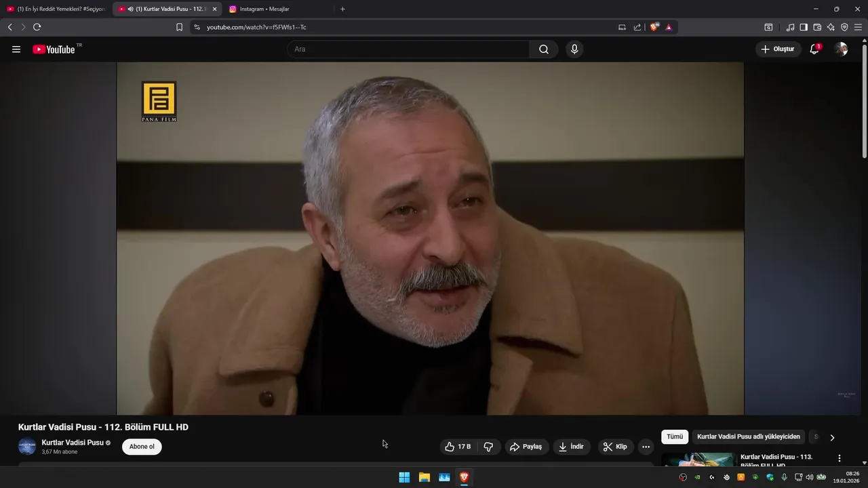Click the address bar URL
This screenshot has width=868, height=488.
[256, 27]
